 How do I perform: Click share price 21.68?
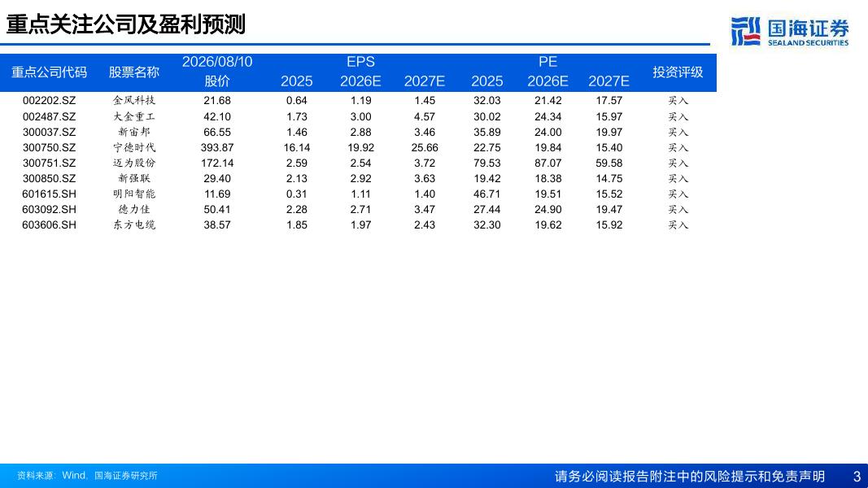217,101
